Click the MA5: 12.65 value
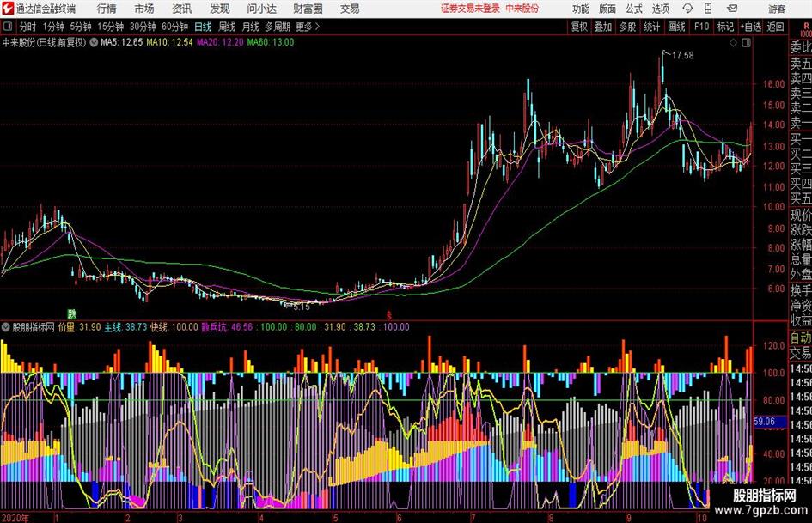 (x=122, y=42)
